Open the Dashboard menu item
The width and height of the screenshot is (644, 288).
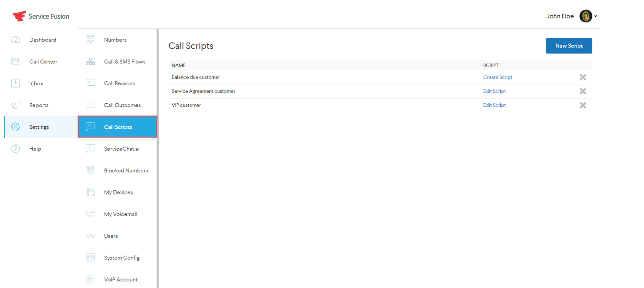[x=41, y=40]
